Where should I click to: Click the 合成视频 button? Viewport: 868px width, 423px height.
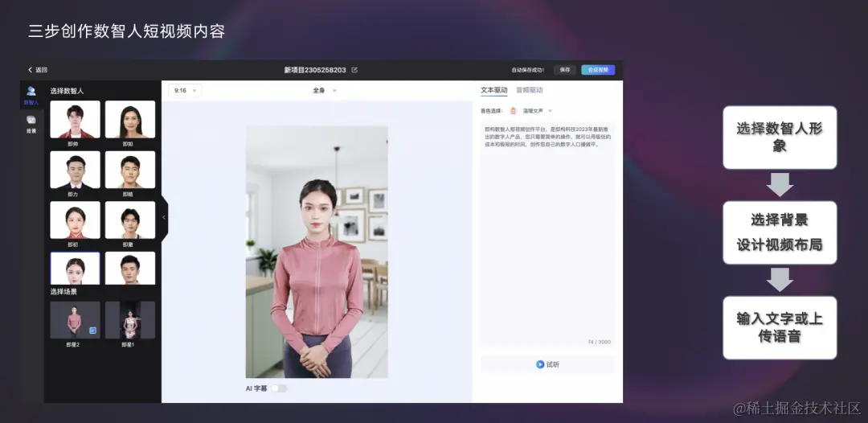598,70
